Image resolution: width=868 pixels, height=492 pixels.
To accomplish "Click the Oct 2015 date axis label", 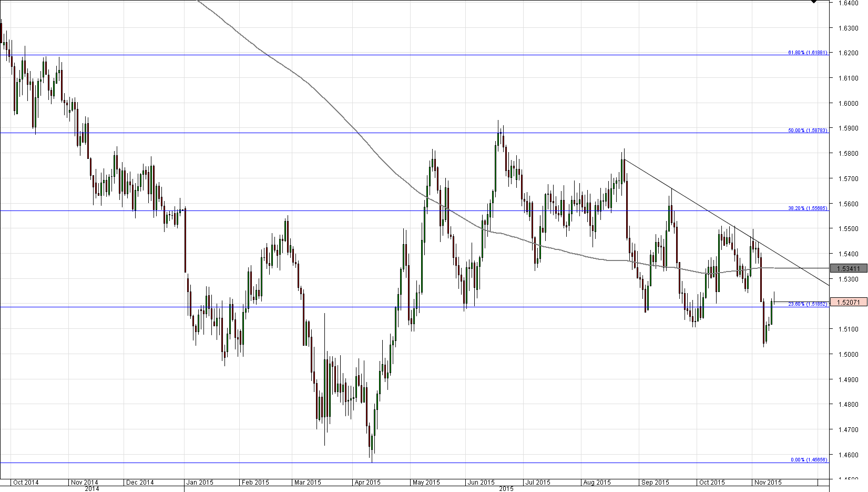I will 712,483.
